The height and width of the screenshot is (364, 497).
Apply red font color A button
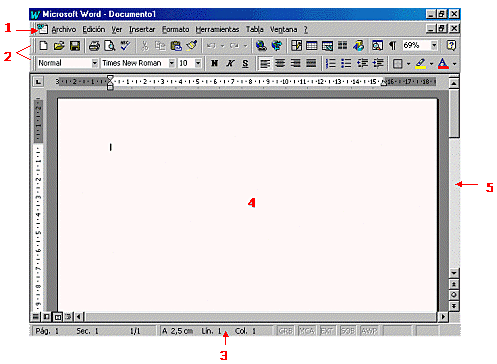[x=443, y=63]
